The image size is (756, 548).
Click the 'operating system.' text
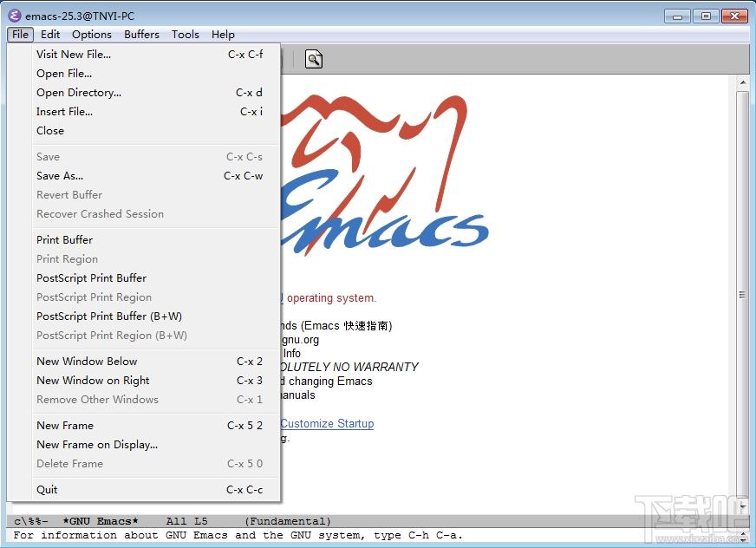tap(331, 298)
